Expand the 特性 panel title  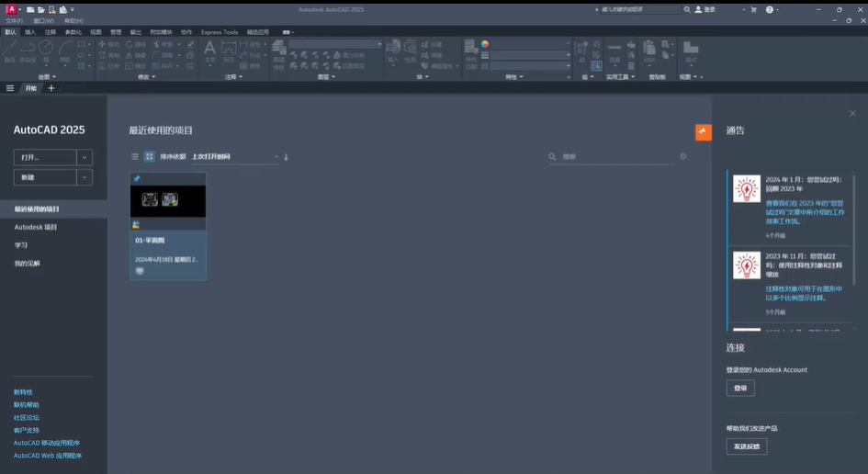[513, 77]
